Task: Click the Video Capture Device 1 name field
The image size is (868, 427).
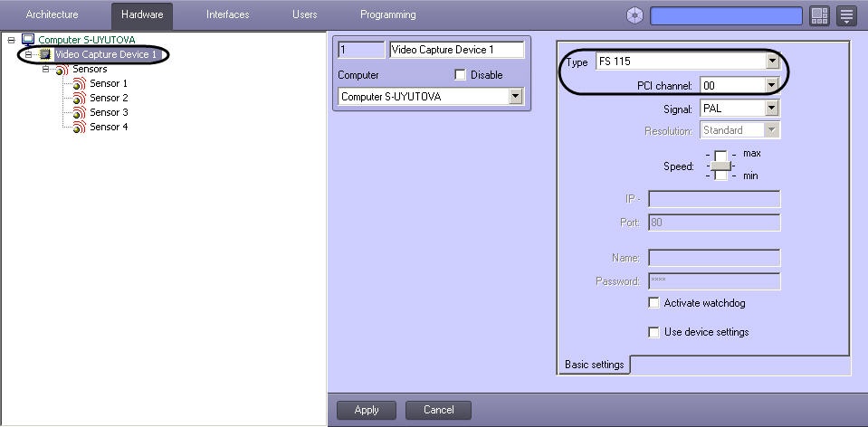Action: pos(457,50)
